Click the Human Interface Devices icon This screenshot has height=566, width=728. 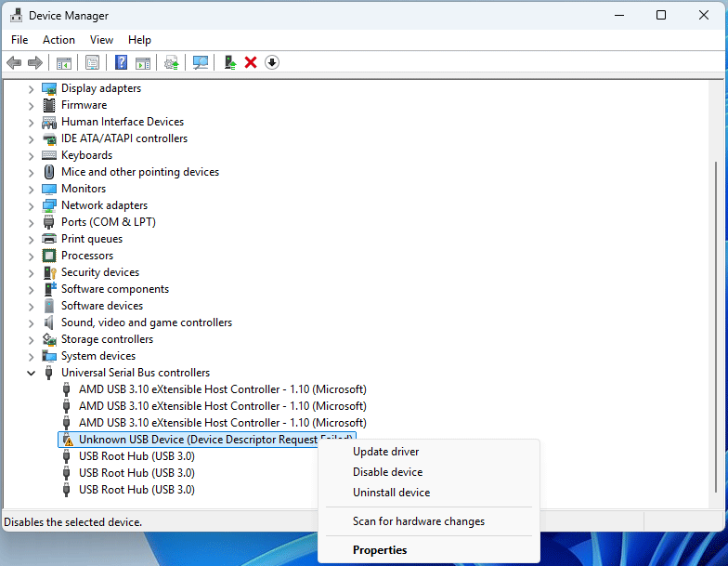coord(49,122)
